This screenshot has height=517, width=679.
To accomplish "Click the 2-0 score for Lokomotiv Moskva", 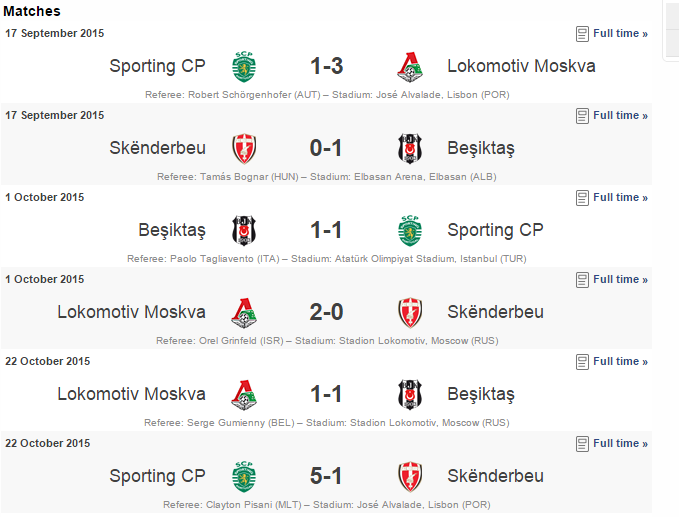I will pyautogui.click(x=327, y=312).
